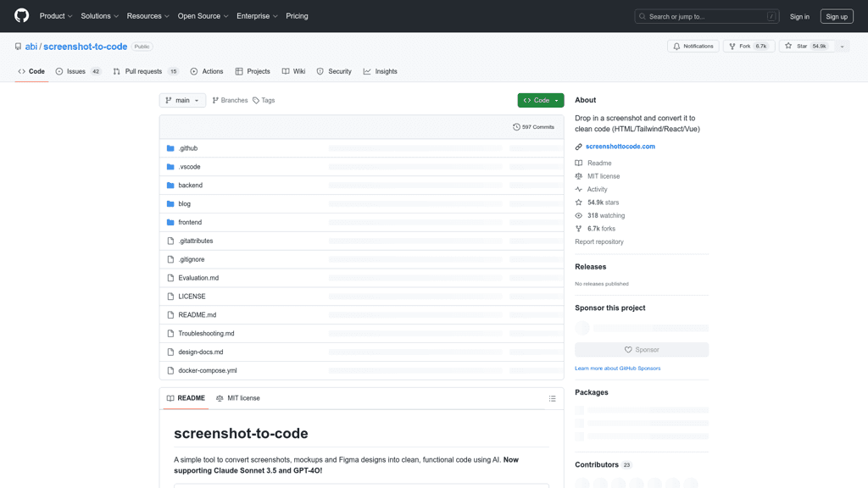Click the eye icon beside 318 watching
This screenshot has height=488, width=868.
[578, 215]
